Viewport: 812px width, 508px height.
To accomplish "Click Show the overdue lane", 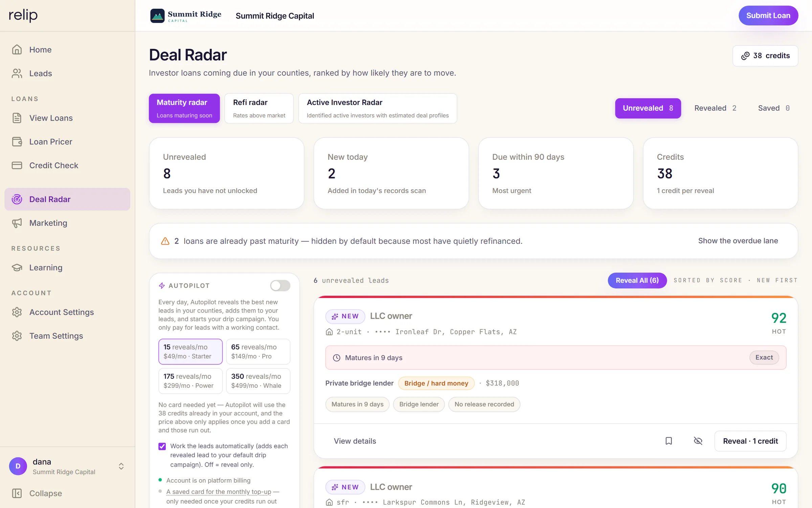I will (x=738, y=241).
